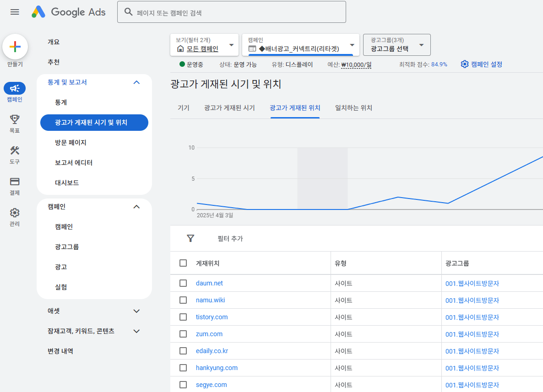Click the filter funnel icon

pos(190,238)
